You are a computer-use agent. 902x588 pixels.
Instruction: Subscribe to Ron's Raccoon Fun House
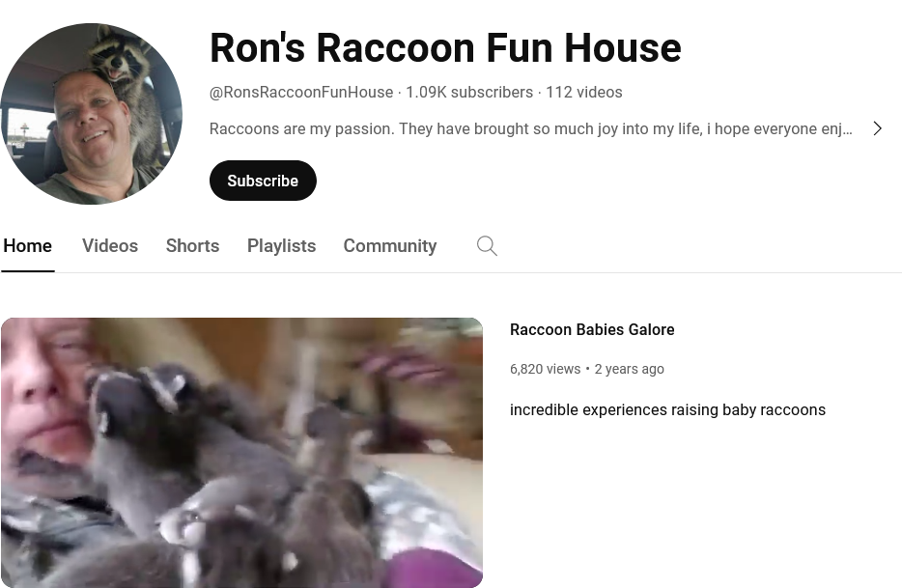coord(263,181)
